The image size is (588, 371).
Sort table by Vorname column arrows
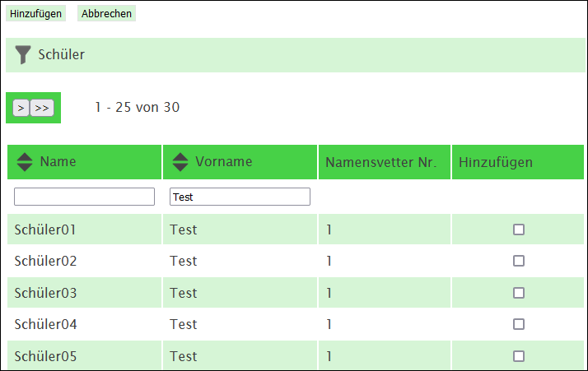click(x=180, y=162)
